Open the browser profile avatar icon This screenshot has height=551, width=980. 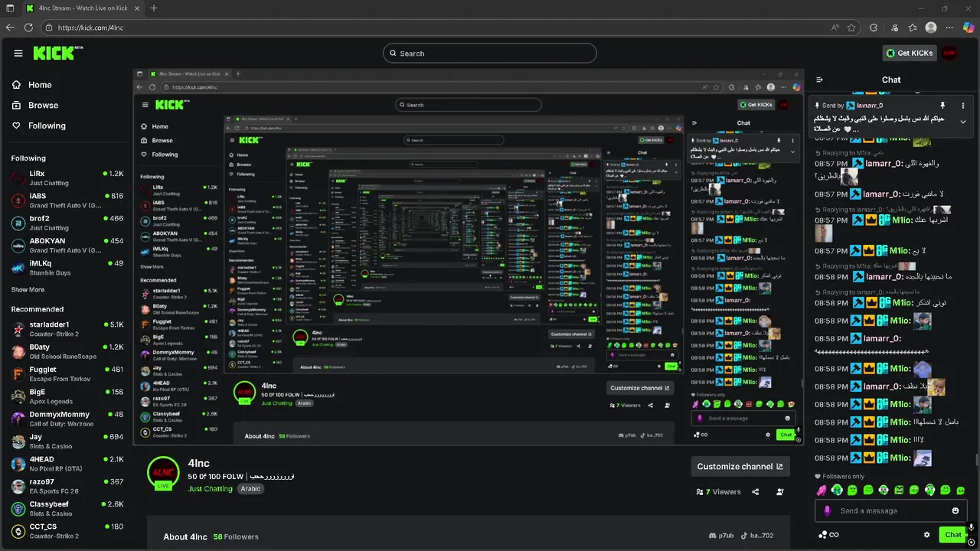(x=931, y=28)
